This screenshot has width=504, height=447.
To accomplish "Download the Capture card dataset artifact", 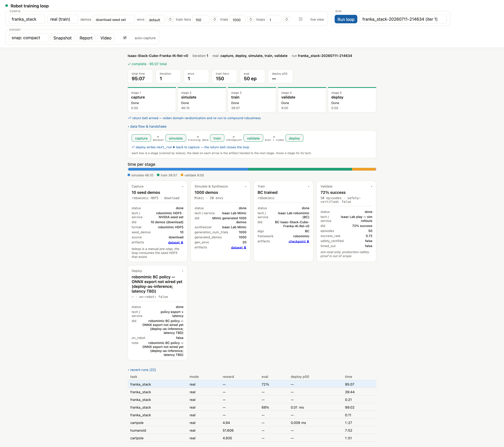I will coord(176,242).
